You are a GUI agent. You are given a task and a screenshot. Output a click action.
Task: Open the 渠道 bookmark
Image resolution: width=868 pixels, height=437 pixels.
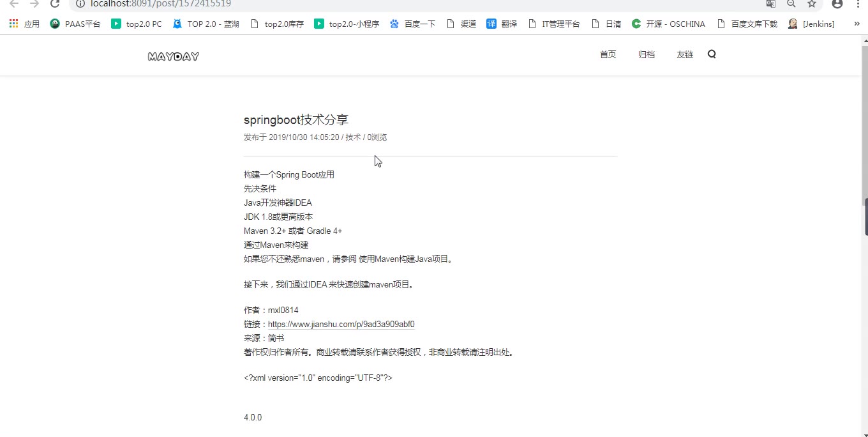point(461,24)
